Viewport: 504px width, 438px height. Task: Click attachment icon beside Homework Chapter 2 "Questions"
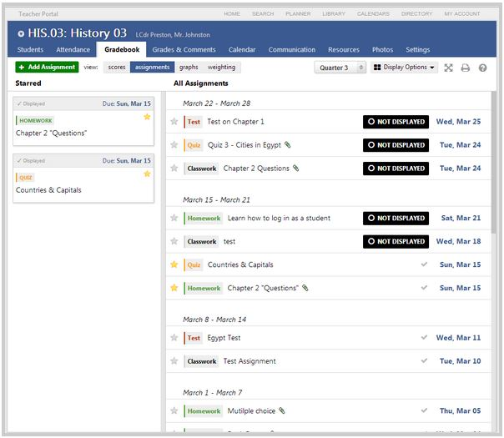pyautogui.click(x=305, y=288)
